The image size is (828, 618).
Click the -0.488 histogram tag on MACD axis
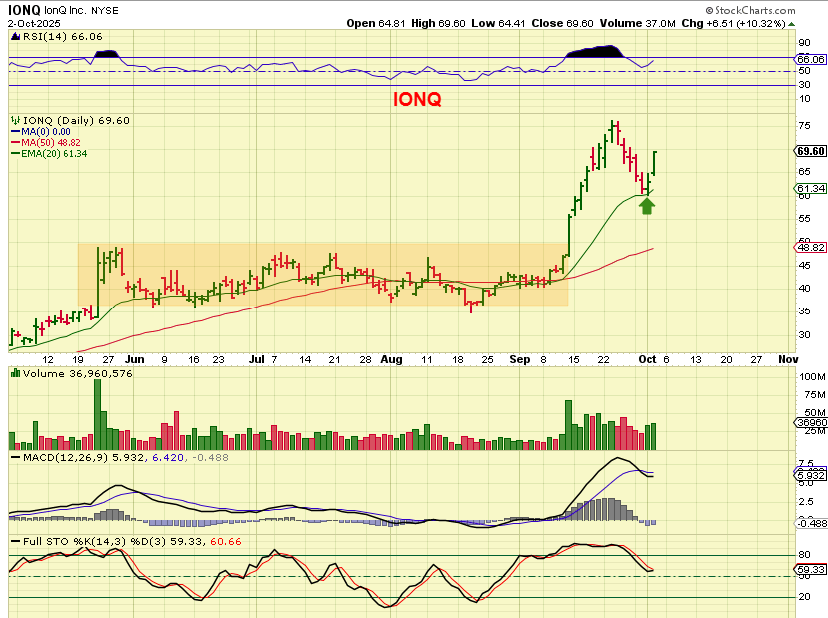(811, 523)
